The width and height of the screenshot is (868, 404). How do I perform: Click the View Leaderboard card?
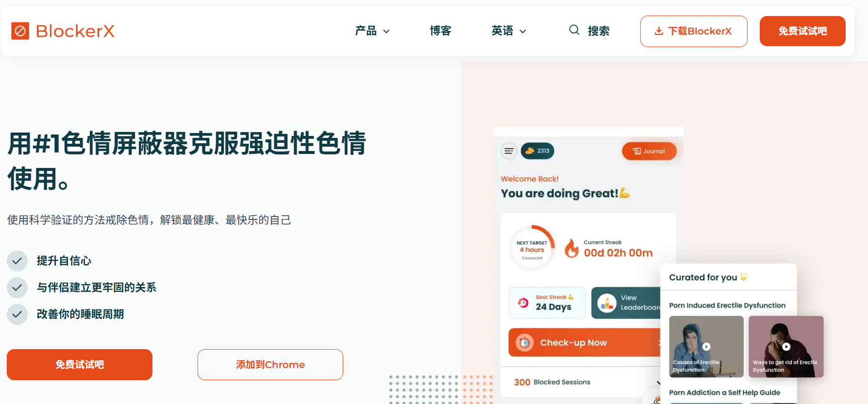point(626,303)
